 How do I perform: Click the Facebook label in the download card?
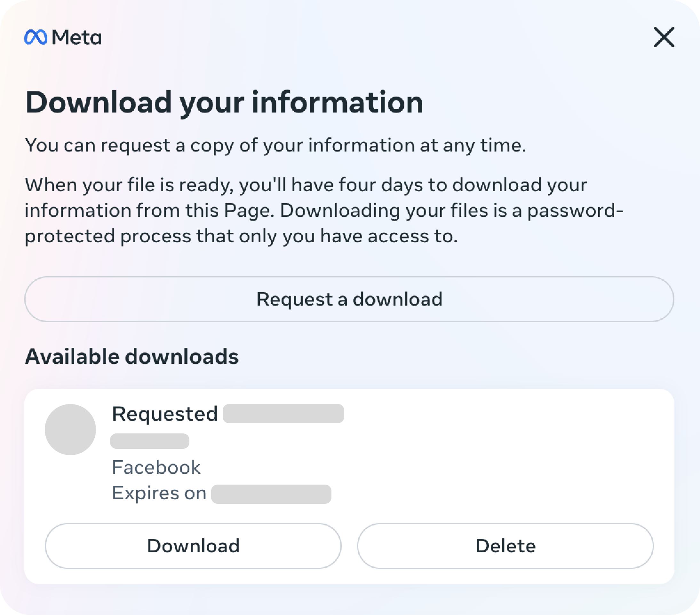pos(156,467)
